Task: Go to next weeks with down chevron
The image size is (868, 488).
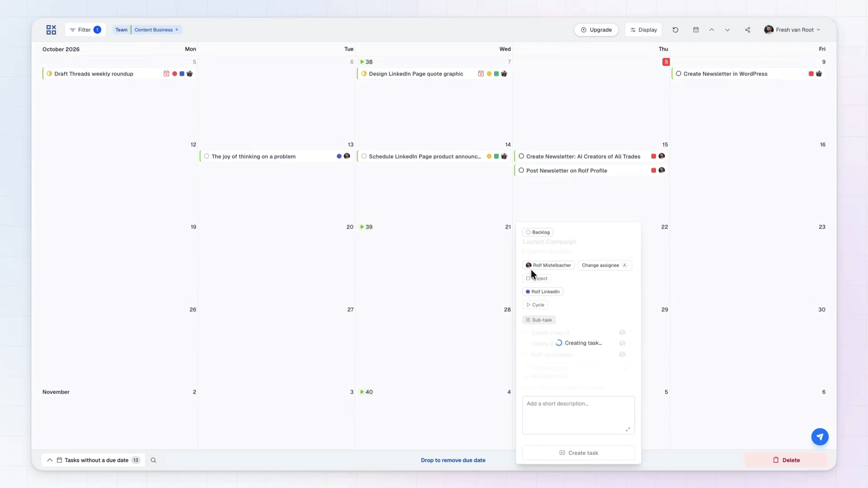Action: [727, 30]
